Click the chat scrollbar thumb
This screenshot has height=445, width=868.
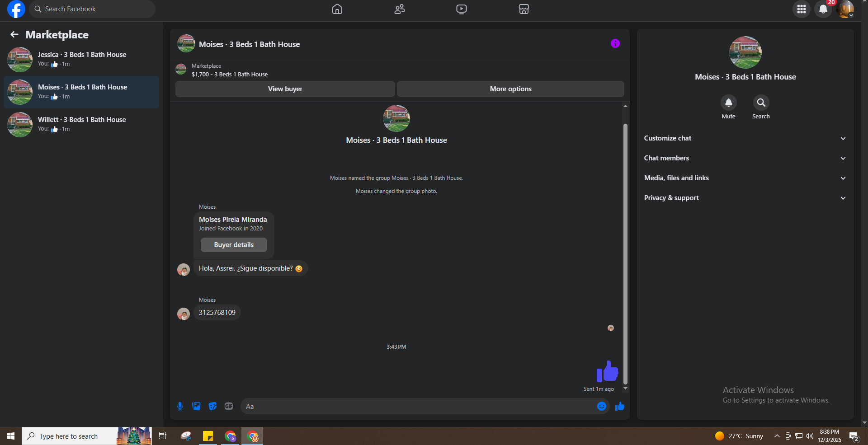tap(626, 254)
